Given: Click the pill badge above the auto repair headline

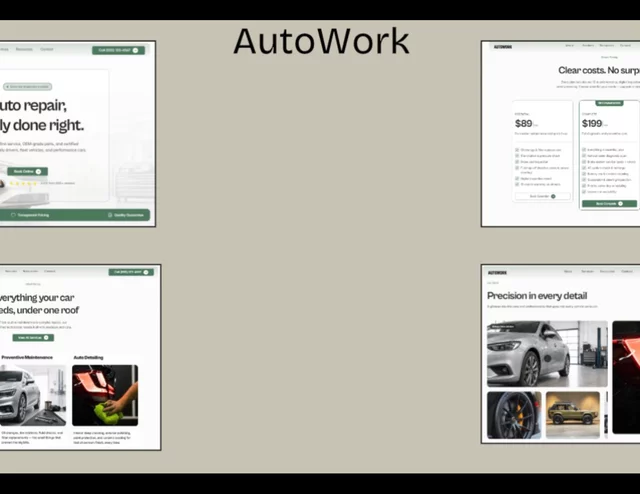Looking at the screenshot, I should [28, 87].
